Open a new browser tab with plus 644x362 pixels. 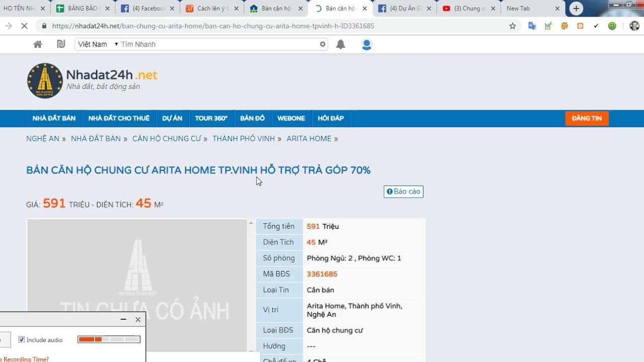click(576, 9)
